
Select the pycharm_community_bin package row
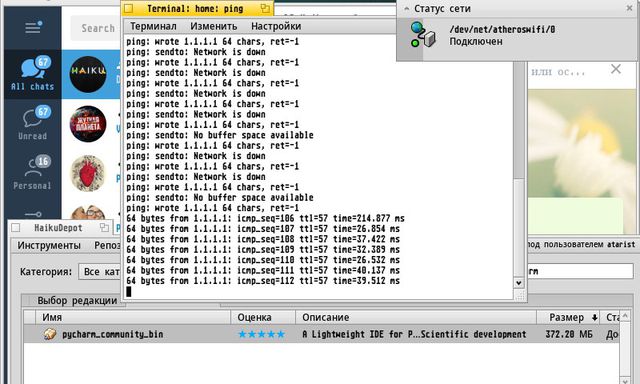click(x=321, y=334)
